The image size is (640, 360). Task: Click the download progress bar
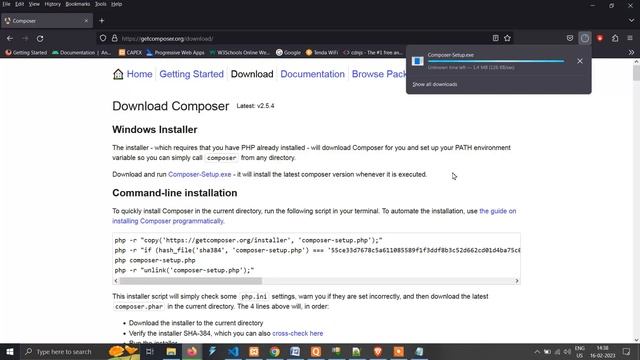[x=496, y=61]
